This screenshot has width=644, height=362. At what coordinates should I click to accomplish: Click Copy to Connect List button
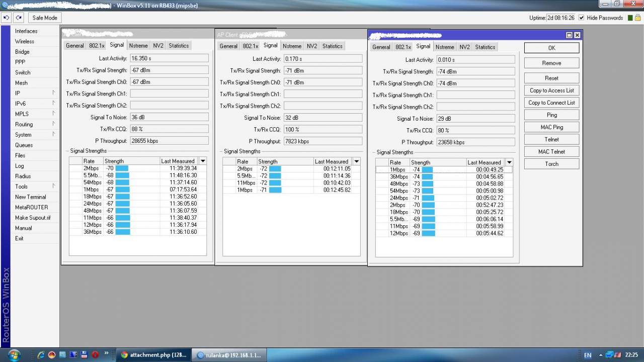point(551,103)
